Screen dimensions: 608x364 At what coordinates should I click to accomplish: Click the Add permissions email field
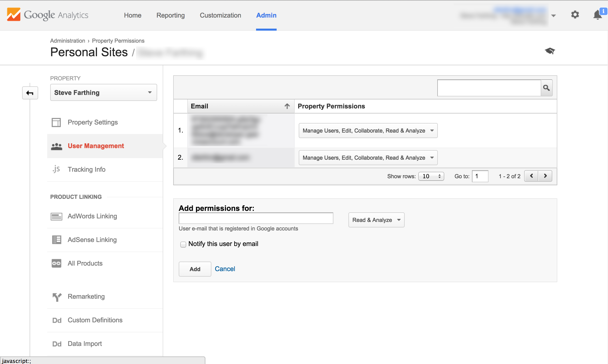pos(256,218)
